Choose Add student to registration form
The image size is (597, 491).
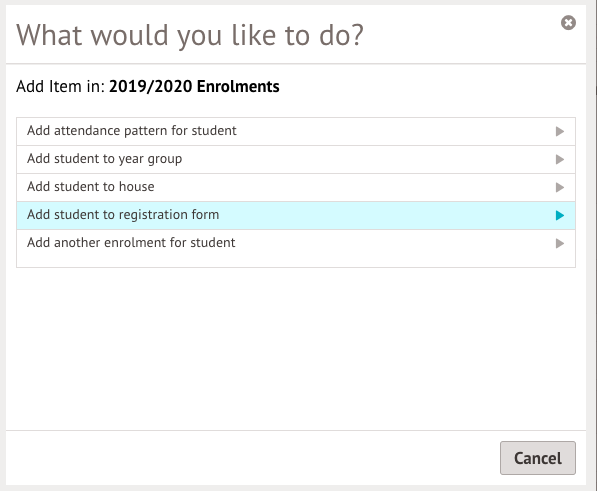point(296,215)
